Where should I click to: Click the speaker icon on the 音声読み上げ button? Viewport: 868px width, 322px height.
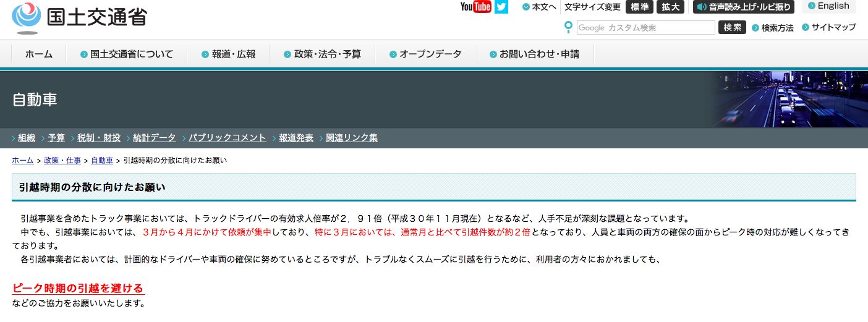(702, 7)
